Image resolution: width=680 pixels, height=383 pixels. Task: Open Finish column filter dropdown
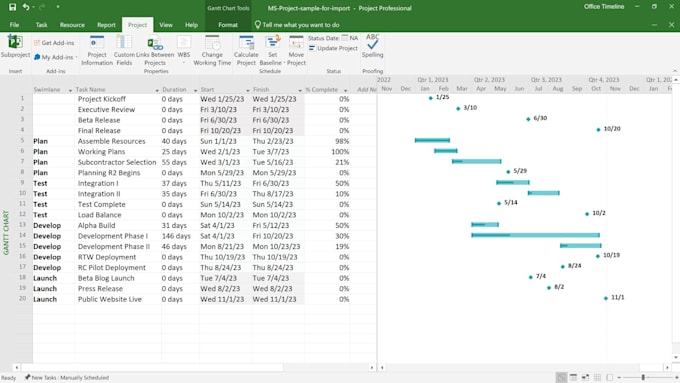click(300, 90)
